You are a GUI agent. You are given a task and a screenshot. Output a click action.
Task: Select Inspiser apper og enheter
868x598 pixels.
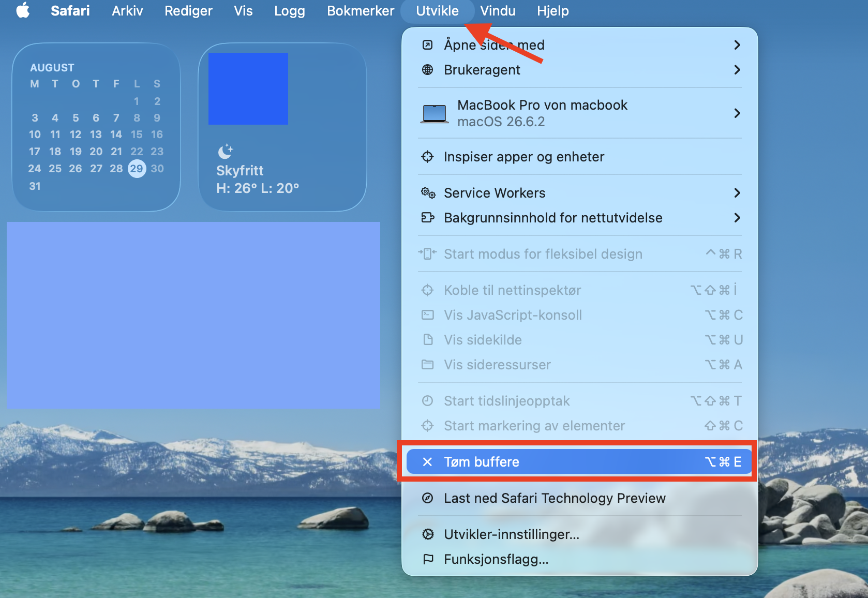580,157
